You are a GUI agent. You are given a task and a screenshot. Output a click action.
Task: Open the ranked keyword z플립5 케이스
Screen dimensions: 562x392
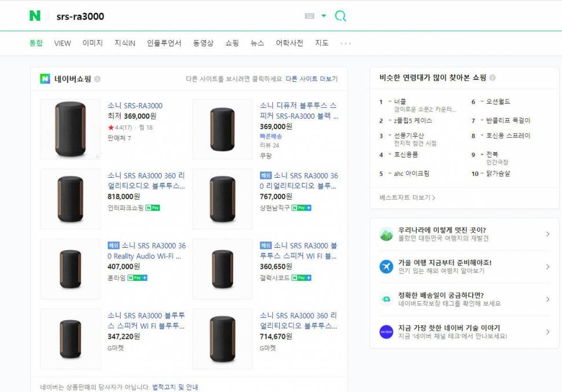pyautogui.click(x=413, y=120)
